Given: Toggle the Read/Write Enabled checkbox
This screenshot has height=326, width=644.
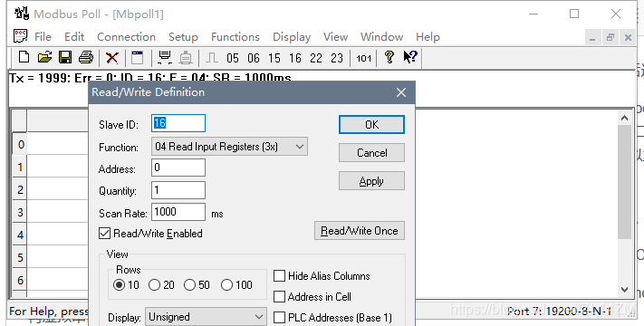Looking at the screenshot, I should pyautogui.click(x=104, y=234).
